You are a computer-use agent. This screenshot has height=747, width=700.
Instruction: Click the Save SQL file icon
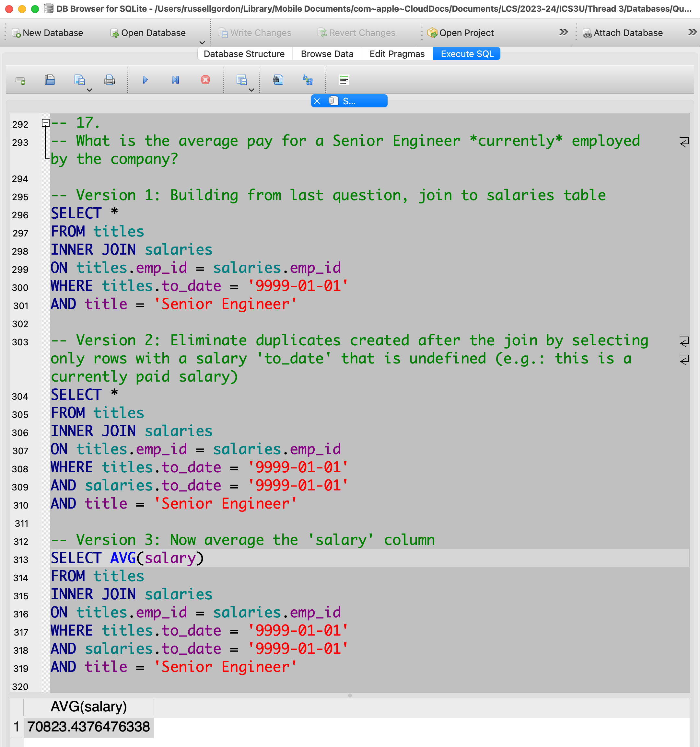[x=79, y=80]
